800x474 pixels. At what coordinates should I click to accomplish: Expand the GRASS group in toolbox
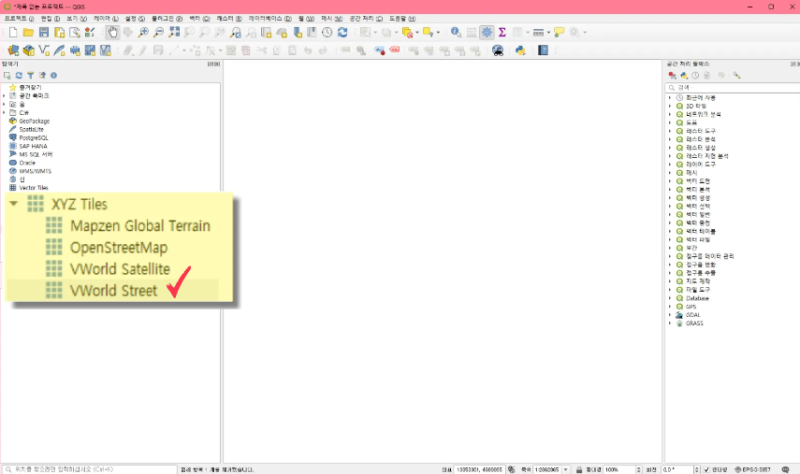670,323
